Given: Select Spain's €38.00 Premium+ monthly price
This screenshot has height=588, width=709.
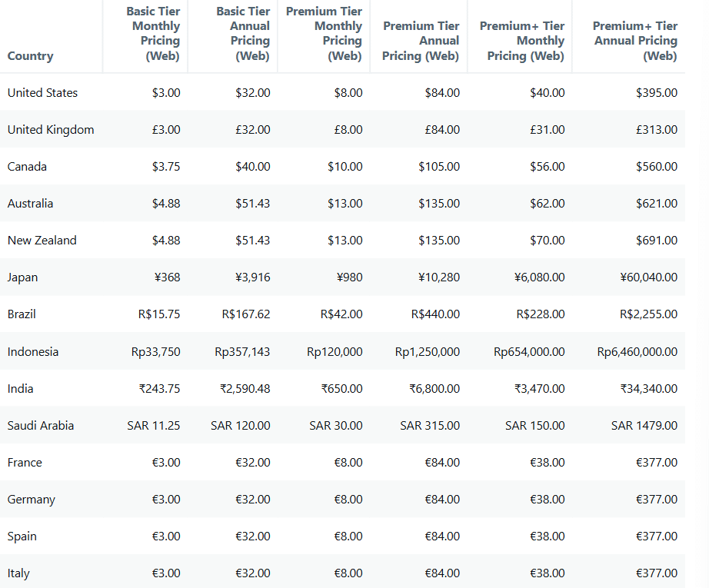Looking at the screenshot, I should (547, 537).
